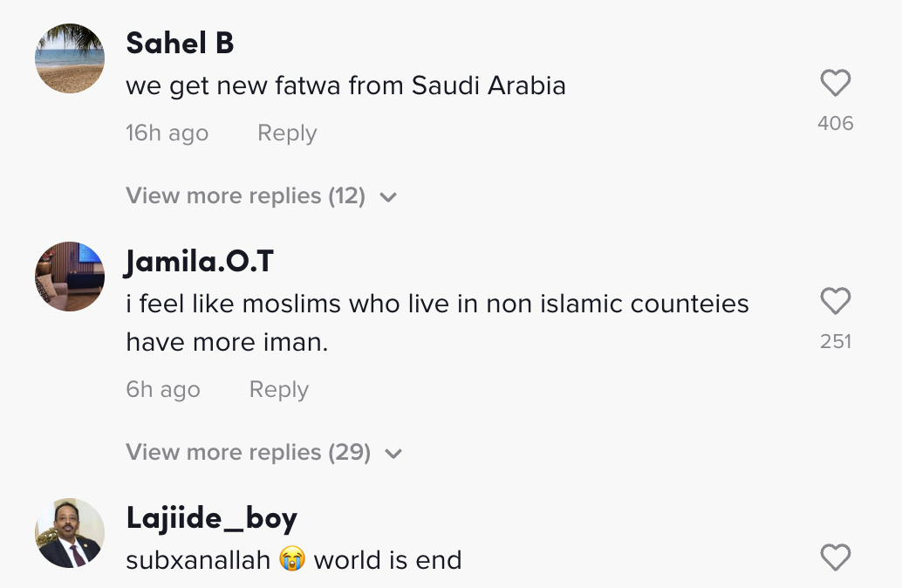Click the 6h ago timestamp
Viewport: 902px width, 588px height.
click(x=163, y=390)
